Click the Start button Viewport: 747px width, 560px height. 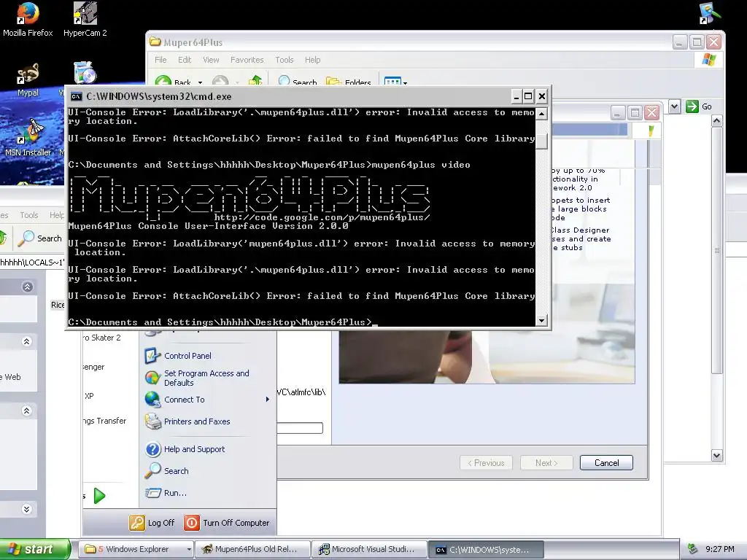[34, 549]
